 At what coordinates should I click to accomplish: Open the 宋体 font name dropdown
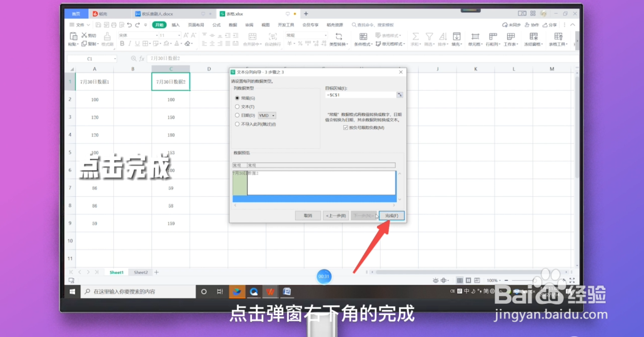(x=156, y=35)
